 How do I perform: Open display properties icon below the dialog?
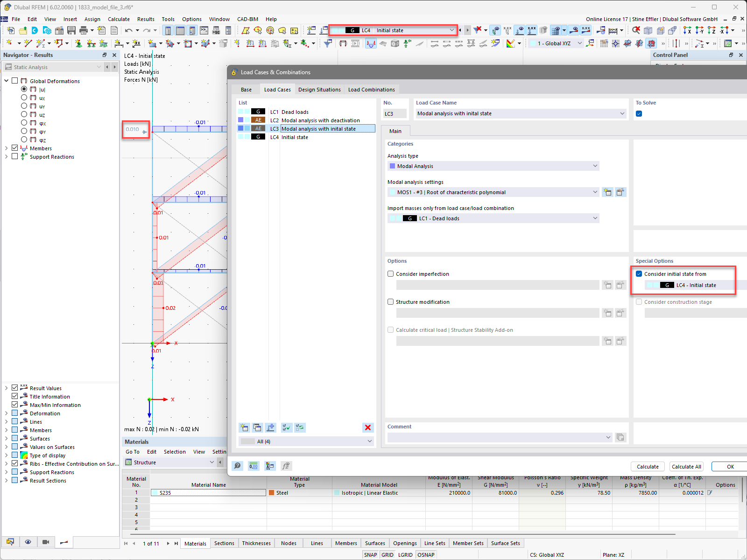[x=269, y=466]
